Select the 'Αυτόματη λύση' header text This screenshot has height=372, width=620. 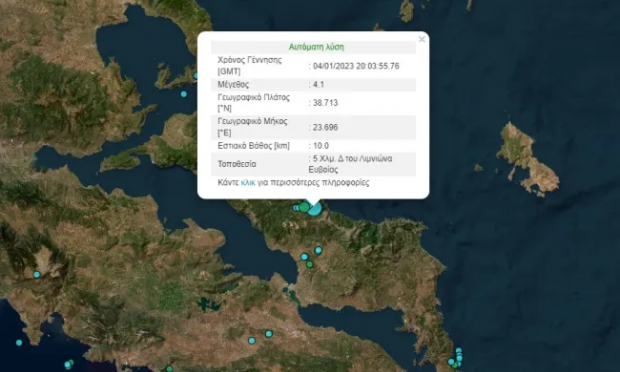[x=316, y=47]
